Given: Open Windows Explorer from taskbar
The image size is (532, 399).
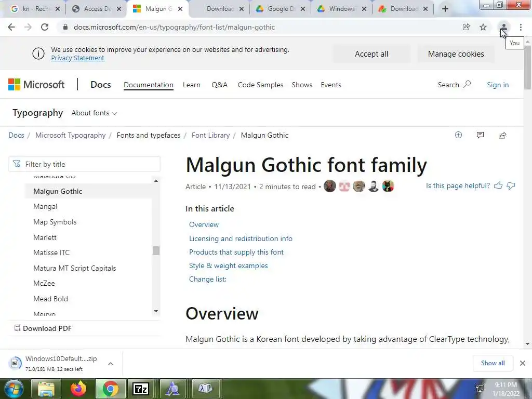Looking at the screenshot, I should click(x=46, y=389).
